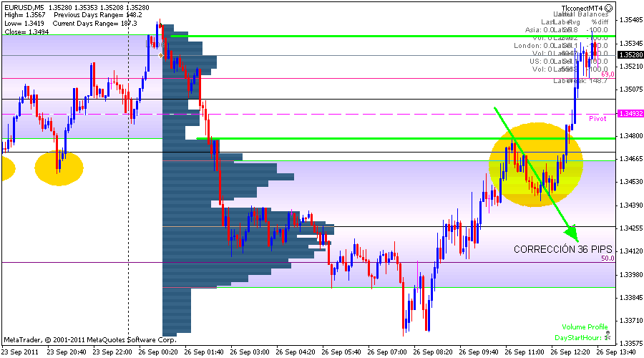Click the pink 69.0 level label
This screenshot has height=358, width=644.
click(x=608, y=74)
